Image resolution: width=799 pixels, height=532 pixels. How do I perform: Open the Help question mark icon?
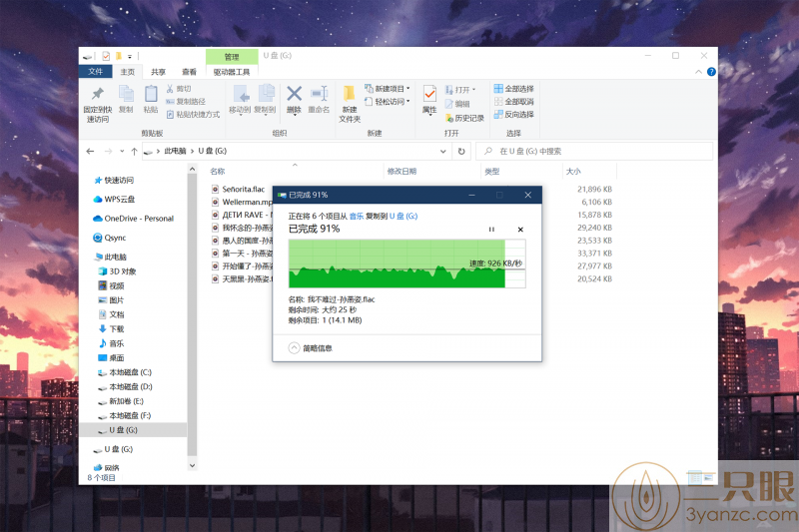click(x=711, y=72)
